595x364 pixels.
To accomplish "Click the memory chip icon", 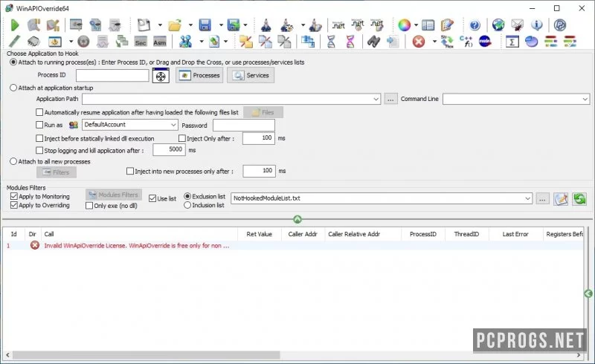I will click(33, 42).
